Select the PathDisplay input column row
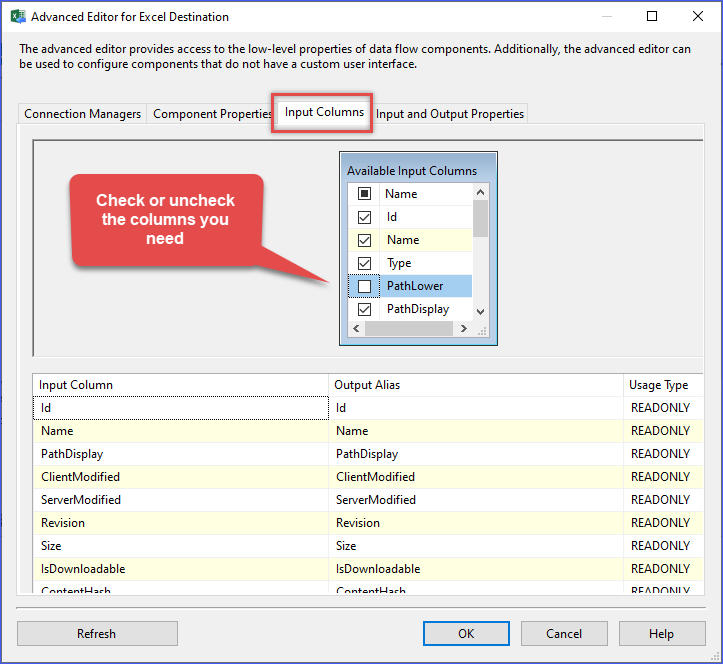This screenshot has width=723, height=664. (x=180, y=454)
